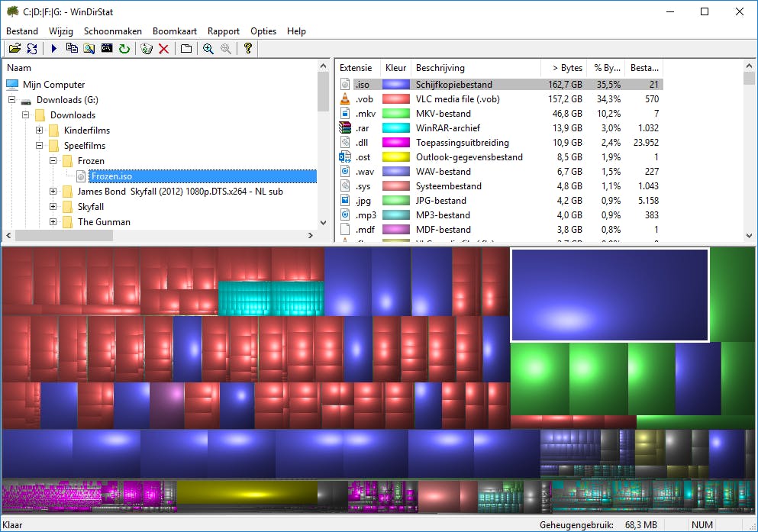
Task: Click the yellow color swatch for .ost
Action: click(x=396, y=156)
